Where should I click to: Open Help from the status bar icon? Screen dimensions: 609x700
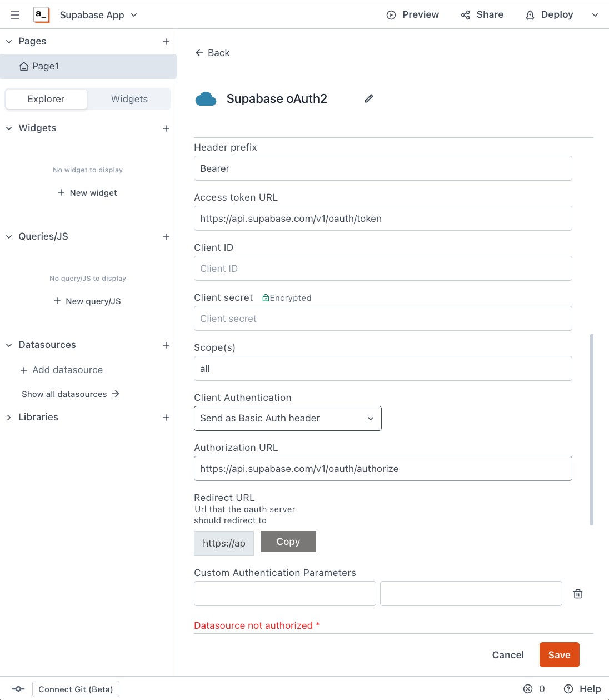567,688
